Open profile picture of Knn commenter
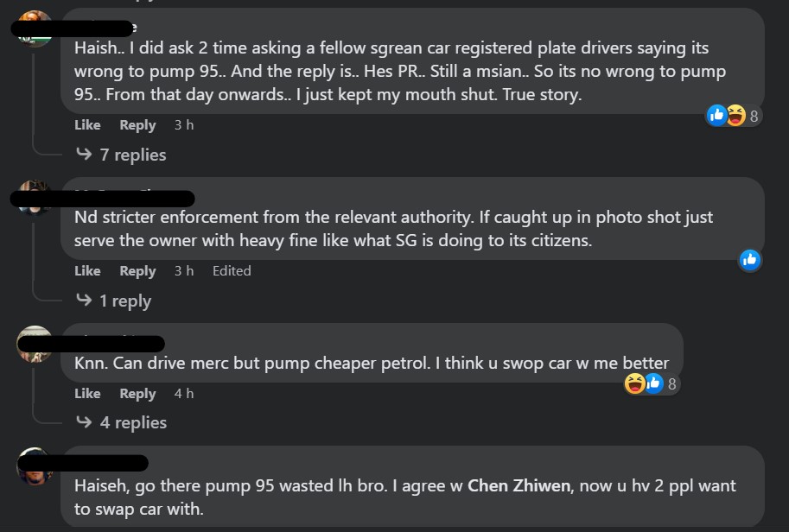The width and height of the screenshot is (789, 532). pos(35,344)
